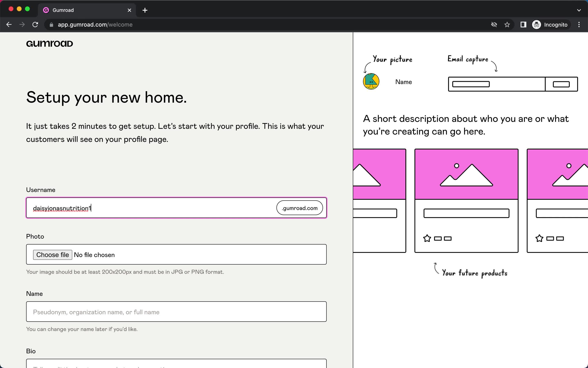Click the preview Name text

404,82
